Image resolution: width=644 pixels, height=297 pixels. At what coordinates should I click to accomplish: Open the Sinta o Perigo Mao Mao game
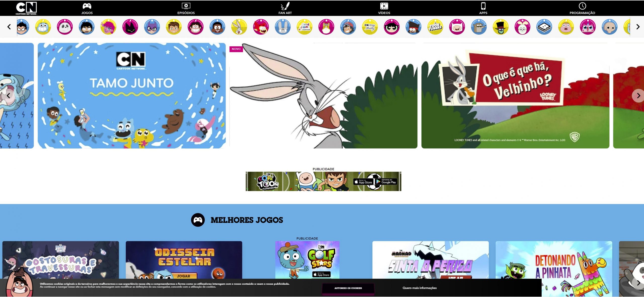(x=430, y=260)
